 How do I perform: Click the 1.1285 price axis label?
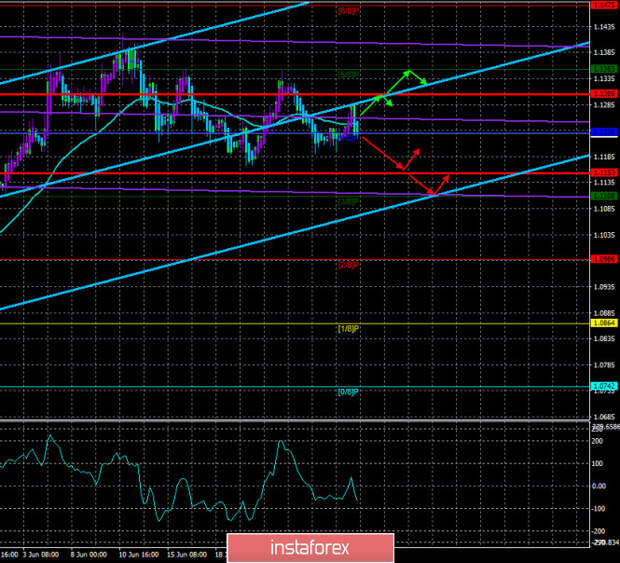coord(605,105)
